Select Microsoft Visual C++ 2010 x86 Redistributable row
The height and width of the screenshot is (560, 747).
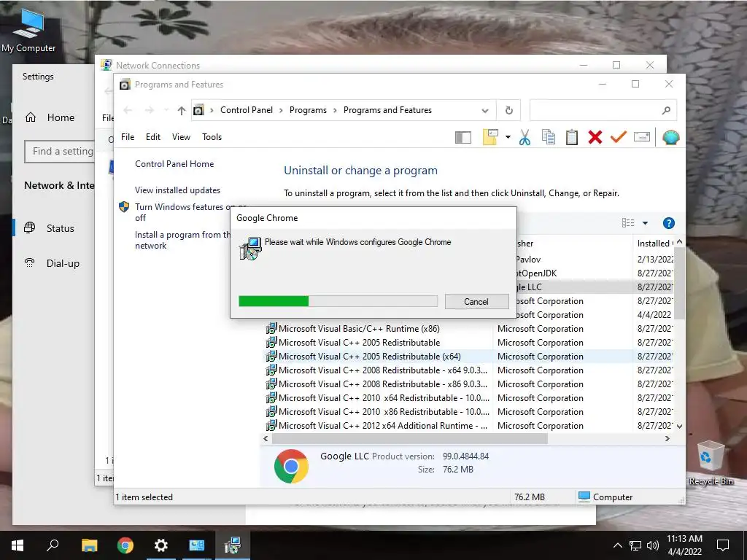[x=384, y=411]
